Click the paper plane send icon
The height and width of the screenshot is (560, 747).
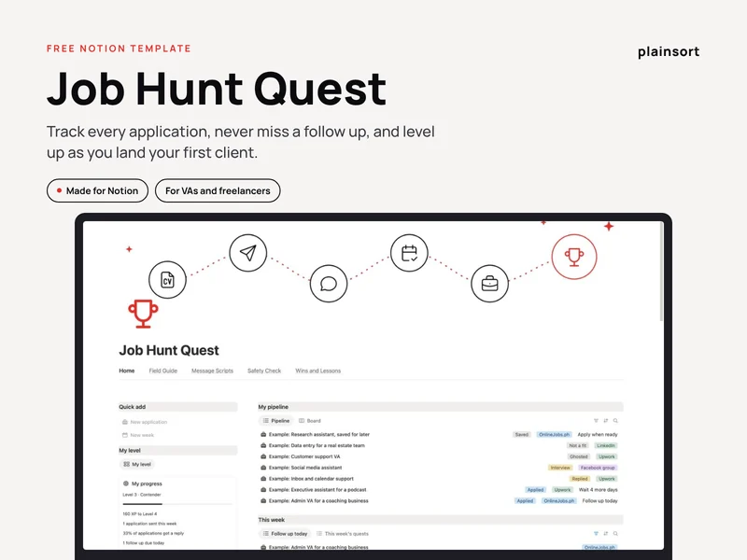pyautogui.click(x=247, y=253)
